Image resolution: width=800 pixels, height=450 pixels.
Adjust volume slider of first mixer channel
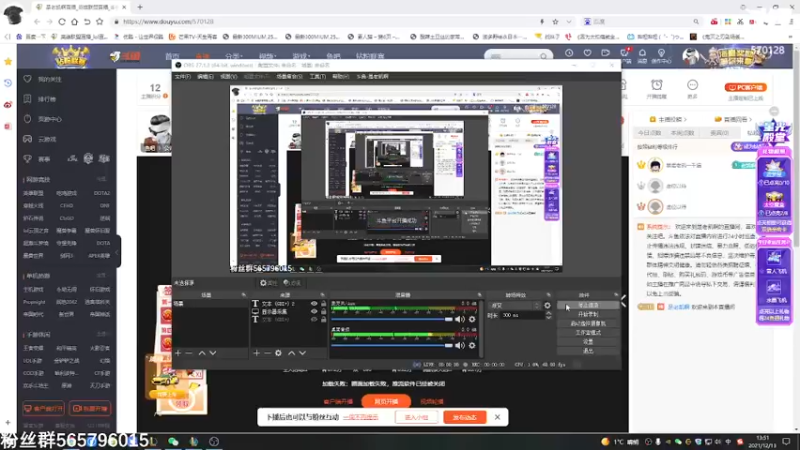(x=392, y=319)
